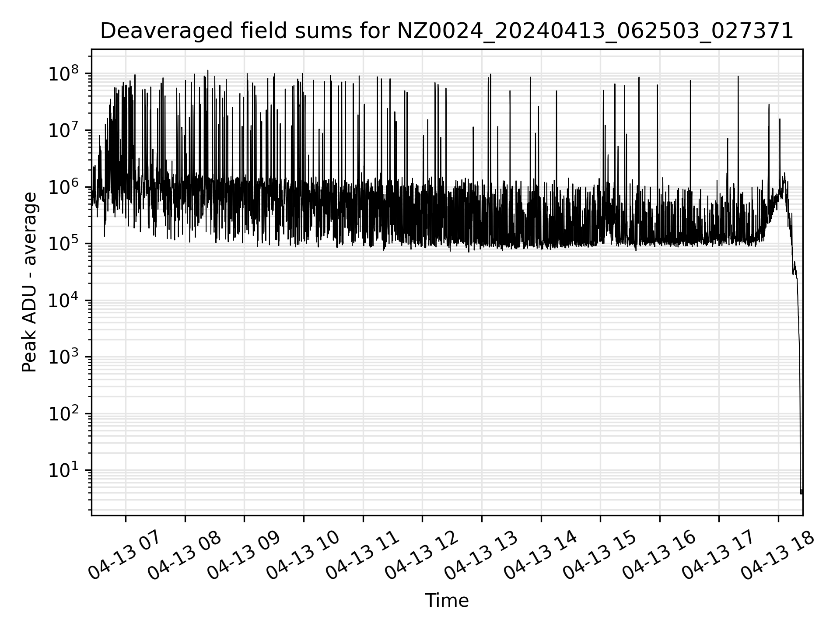The width and height of the screenshot is (840, 630).
Task: Click the x-axis label 'Time'
Action: 447,601
